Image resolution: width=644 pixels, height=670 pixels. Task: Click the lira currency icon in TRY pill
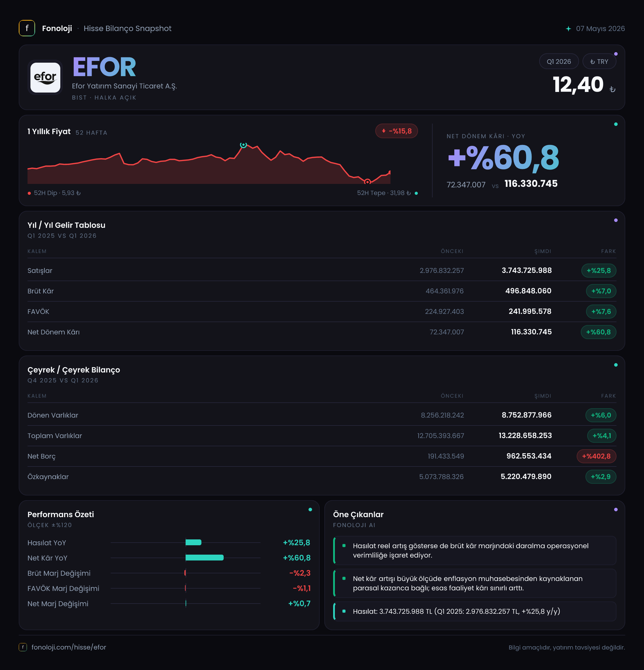pos(592,62)
